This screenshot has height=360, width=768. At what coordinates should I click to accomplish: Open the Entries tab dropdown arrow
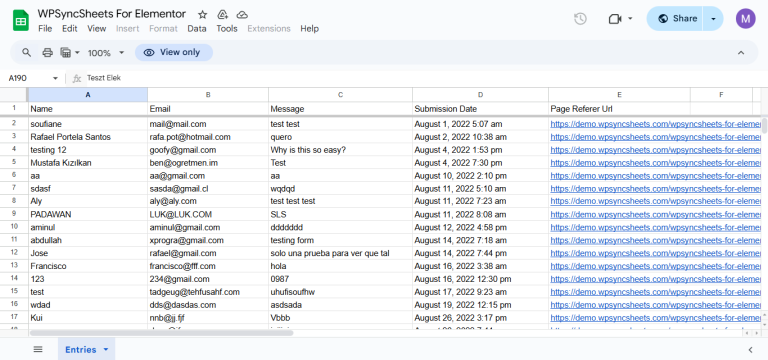click(106, 350)
